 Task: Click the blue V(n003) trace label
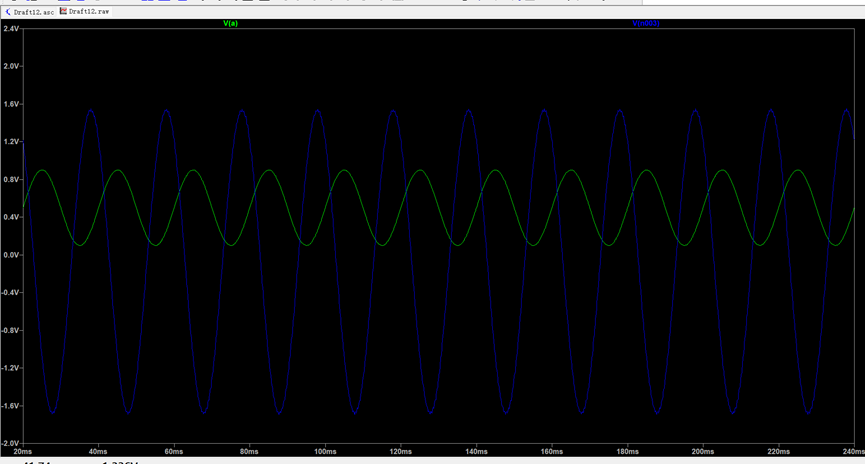click(645, 23)
